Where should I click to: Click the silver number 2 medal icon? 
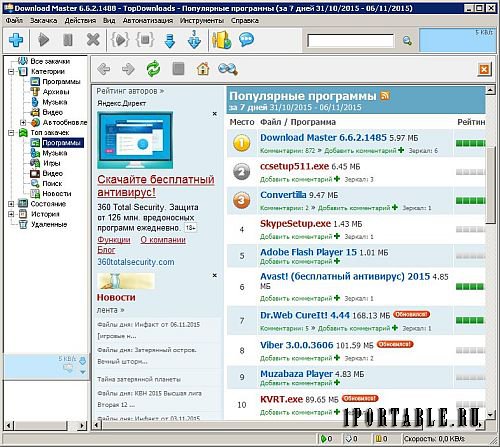click(242, 172)
